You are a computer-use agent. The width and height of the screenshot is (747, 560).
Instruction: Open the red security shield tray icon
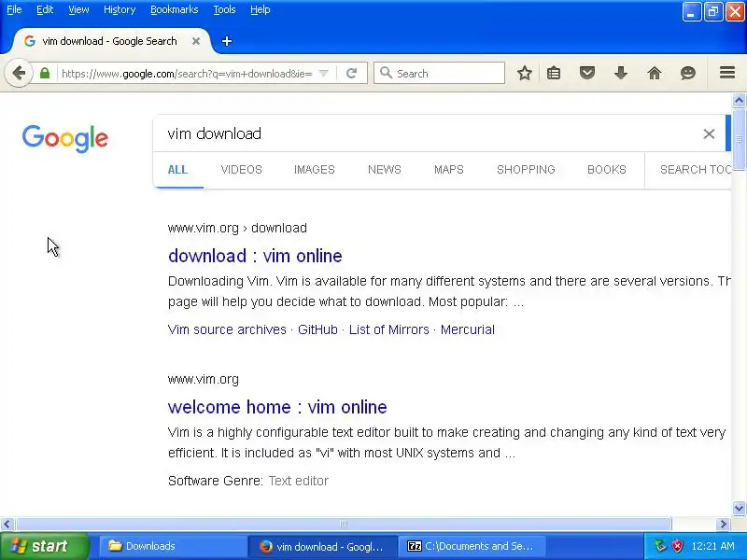(x=676, y=546)
